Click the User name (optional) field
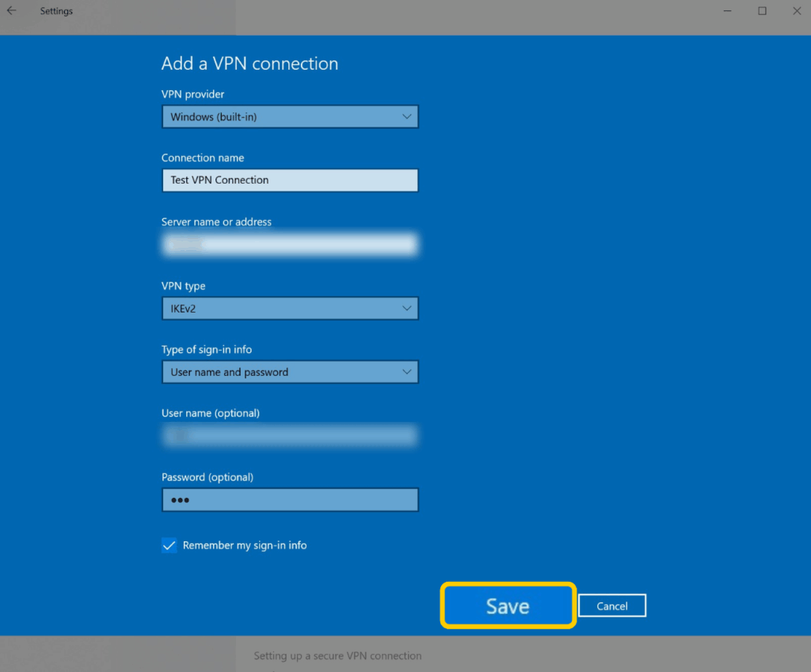The width and height of the screenshot is (811, 672). pos(289,435)
